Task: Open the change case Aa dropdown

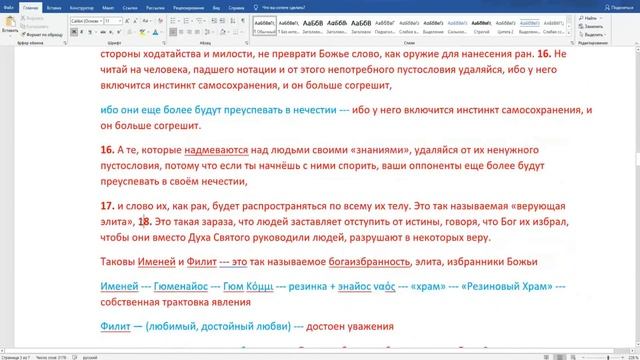Action: pos(146,21)
